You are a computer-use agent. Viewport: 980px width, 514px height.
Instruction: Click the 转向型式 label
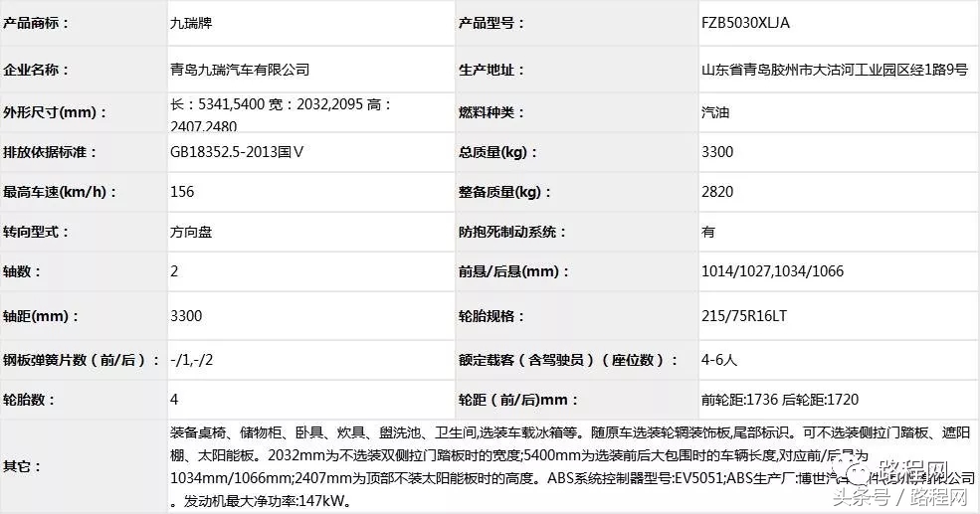36,233
